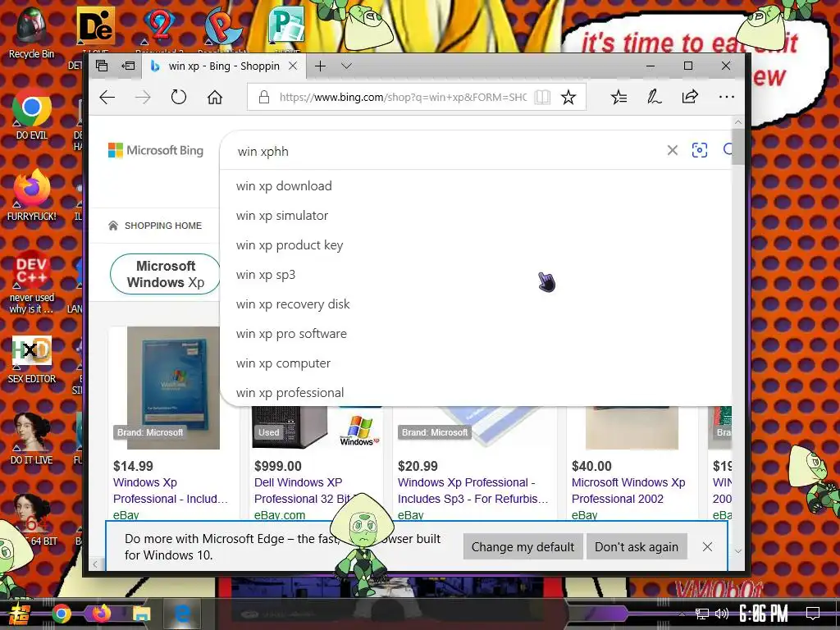Image resolution: width=840 pixels, height=630 pixels.
Task: Click the horizontal scrollbar left arrow
Action: pos(95,564)
